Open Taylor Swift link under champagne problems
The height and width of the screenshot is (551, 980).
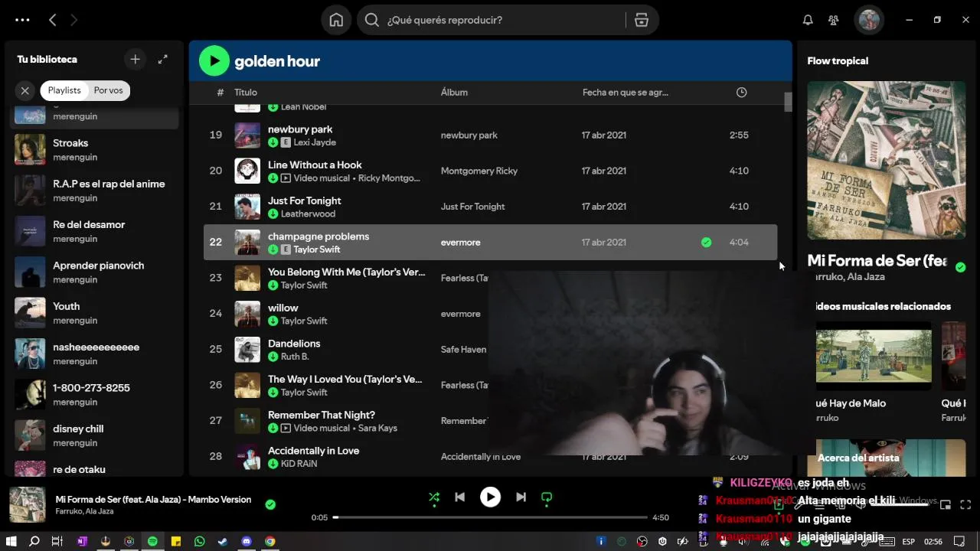317,249
